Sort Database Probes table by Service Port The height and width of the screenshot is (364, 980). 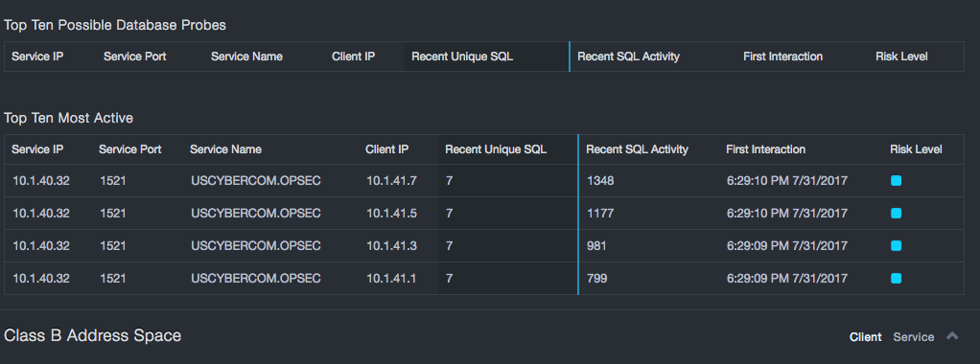[x=135, y=57]
